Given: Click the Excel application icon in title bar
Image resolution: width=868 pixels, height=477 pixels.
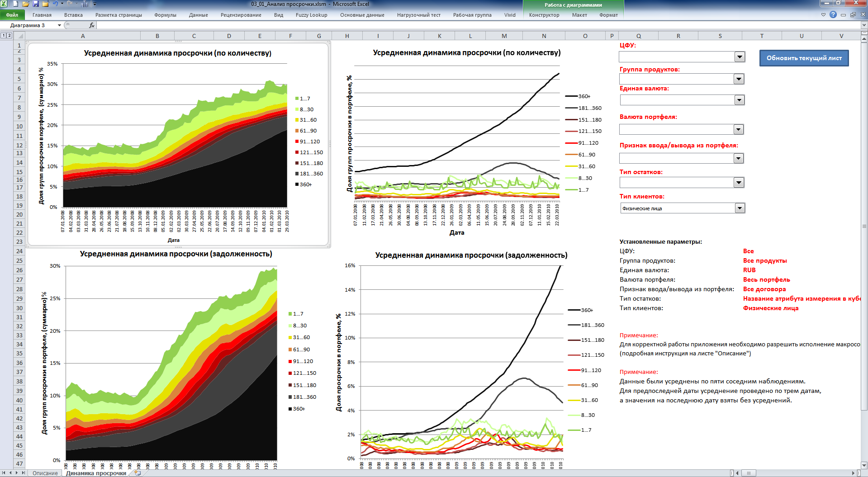Looking at the screenshot, I should tap(4, 4).
